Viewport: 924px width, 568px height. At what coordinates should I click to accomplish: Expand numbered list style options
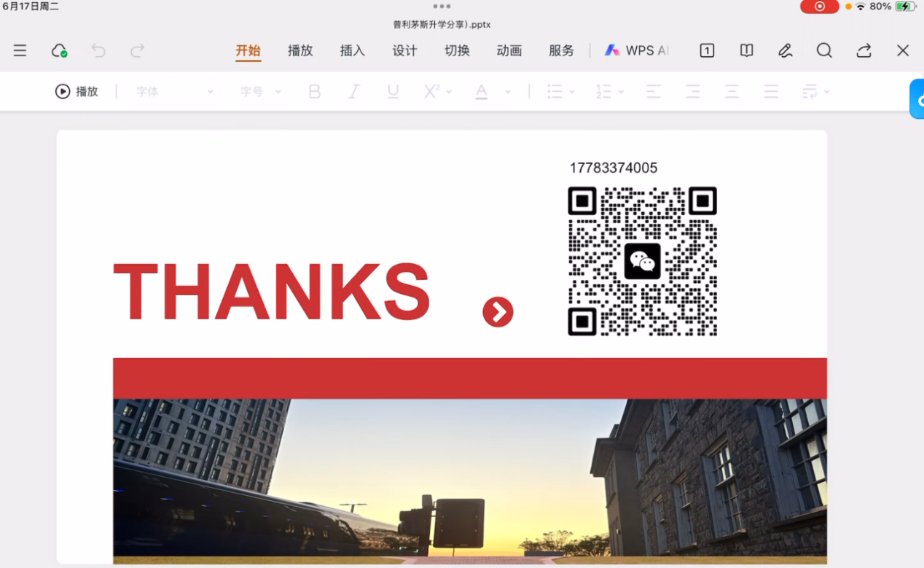pos(621,92)
